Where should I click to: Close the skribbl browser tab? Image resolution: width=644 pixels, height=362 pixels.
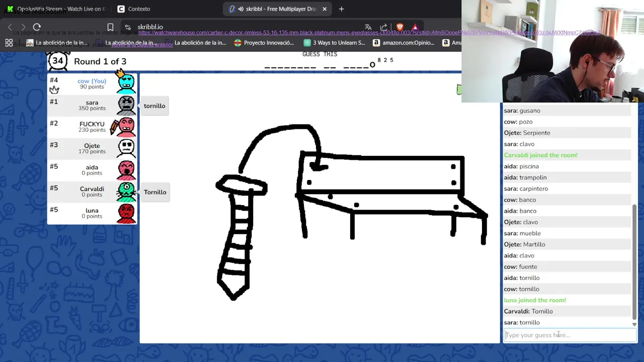click(x=325, y=9)
